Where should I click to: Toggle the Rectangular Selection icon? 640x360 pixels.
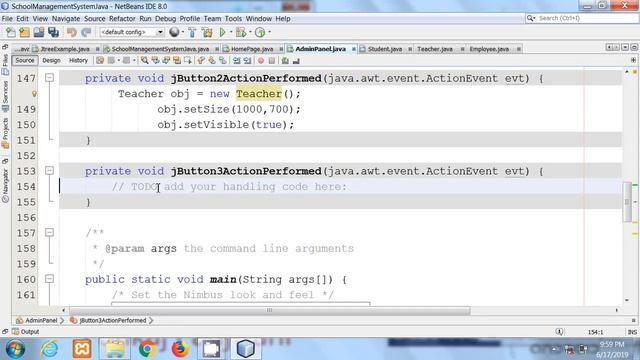187,60
